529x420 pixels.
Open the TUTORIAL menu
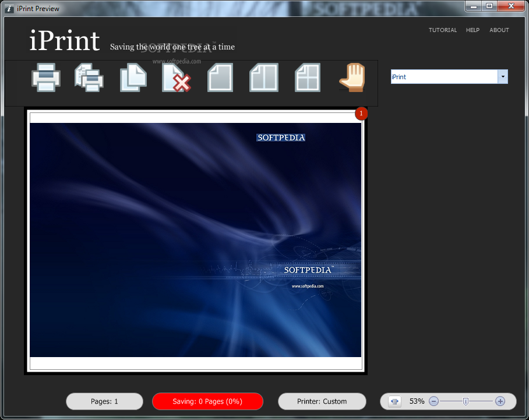point(443,30)
